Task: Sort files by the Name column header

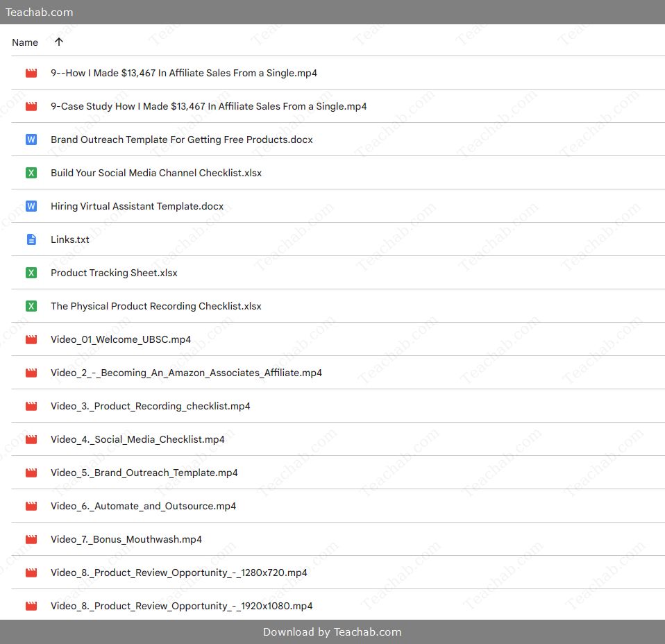Action: tap(25, 42)
